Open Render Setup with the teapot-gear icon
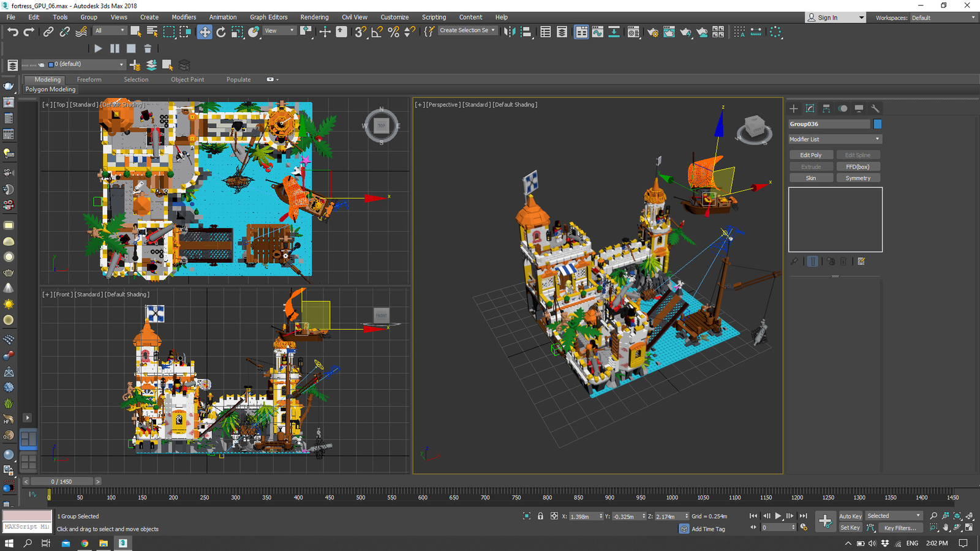980x551 pixels. 653,32
